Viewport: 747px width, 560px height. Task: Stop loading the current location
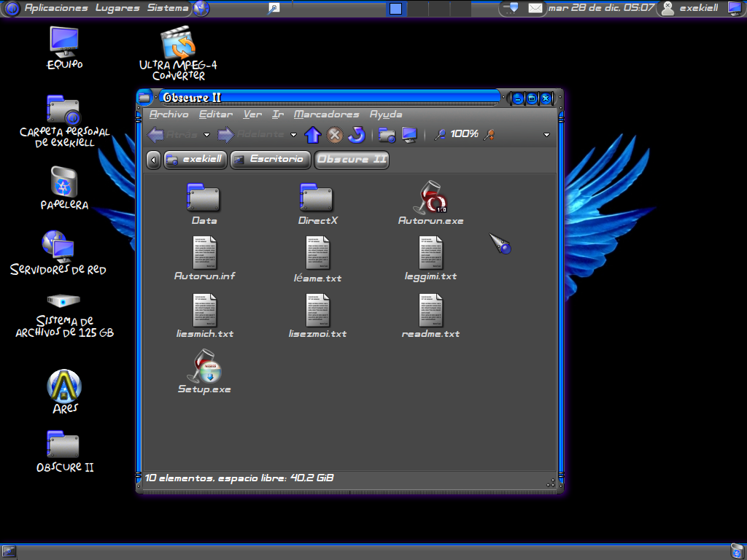335,135
